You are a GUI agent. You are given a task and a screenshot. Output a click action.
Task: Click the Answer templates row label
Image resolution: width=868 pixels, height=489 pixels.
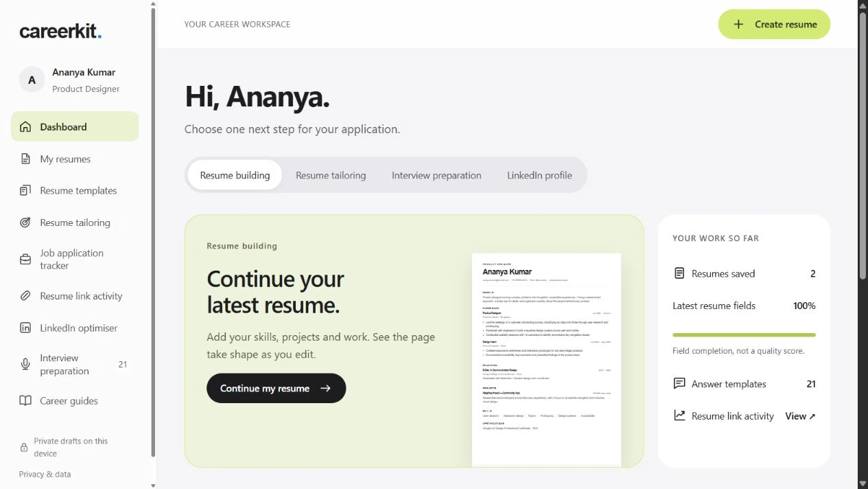tap(729, 384)
